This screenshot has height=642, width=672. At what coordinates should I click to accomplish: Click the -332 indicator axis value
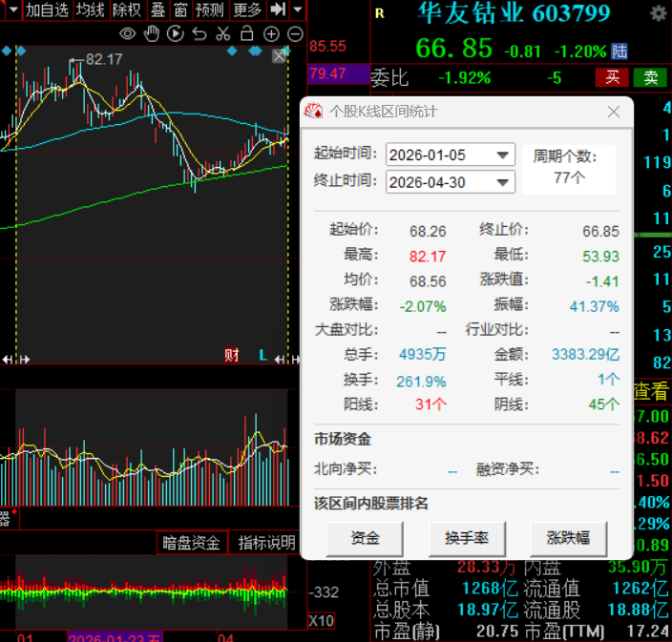pos(324,591)
